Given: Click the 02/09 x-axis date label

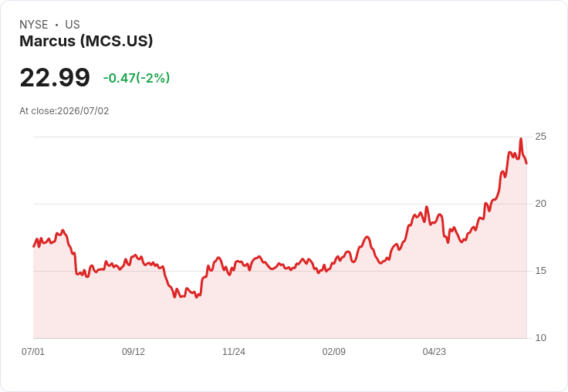Looking at the screenshot, I should (334, 351).
